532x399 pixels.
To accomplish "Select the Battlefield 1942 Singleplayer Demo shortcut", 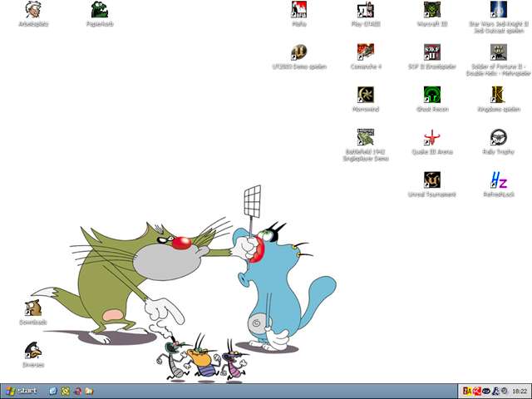I will point(366,137).
